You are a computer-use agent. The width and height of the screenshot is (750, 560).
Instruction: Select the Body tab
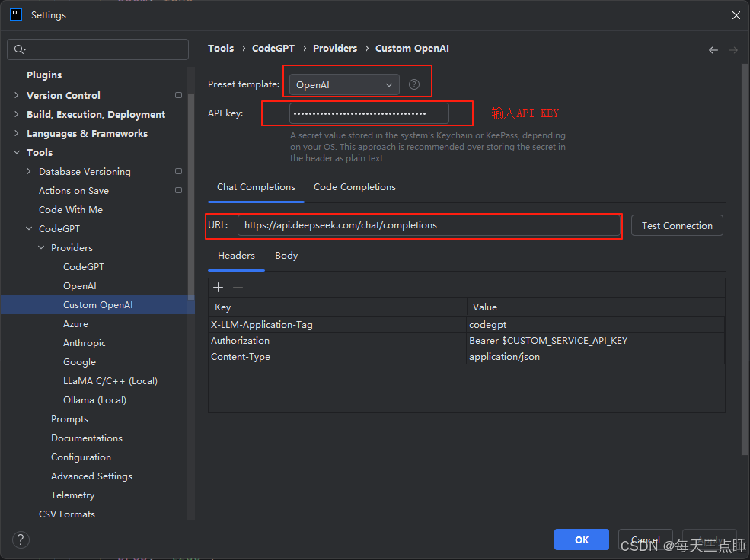(x=286, y=256)
